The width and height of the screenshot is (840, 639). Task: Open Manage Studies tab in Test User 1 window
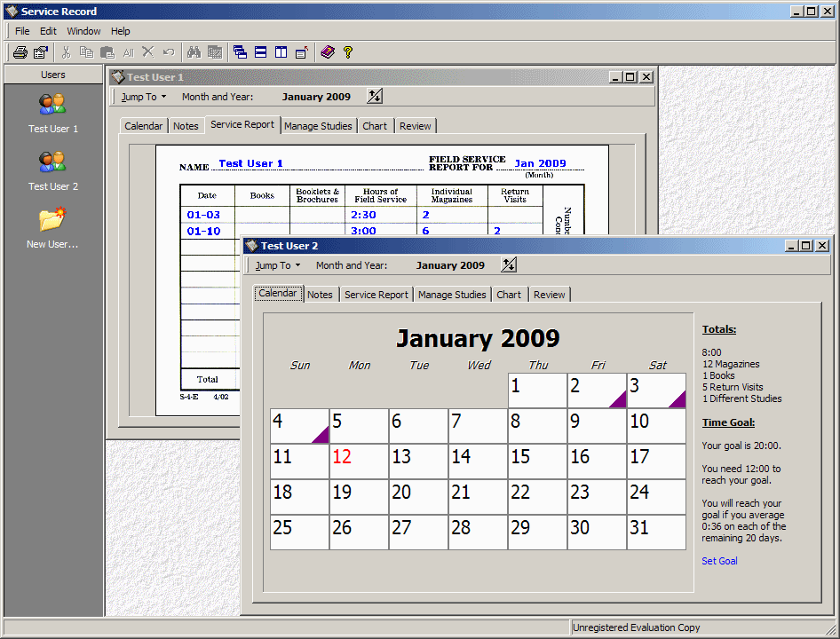(318, 126)
